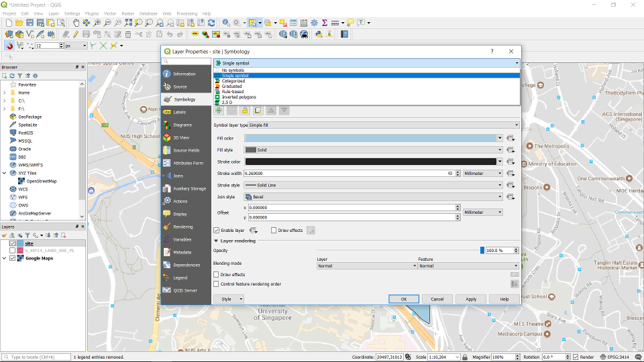Screen dimensions: 644x362
Task: Toggle visibility of the Google Maps layer
Action: click(13, 258)
